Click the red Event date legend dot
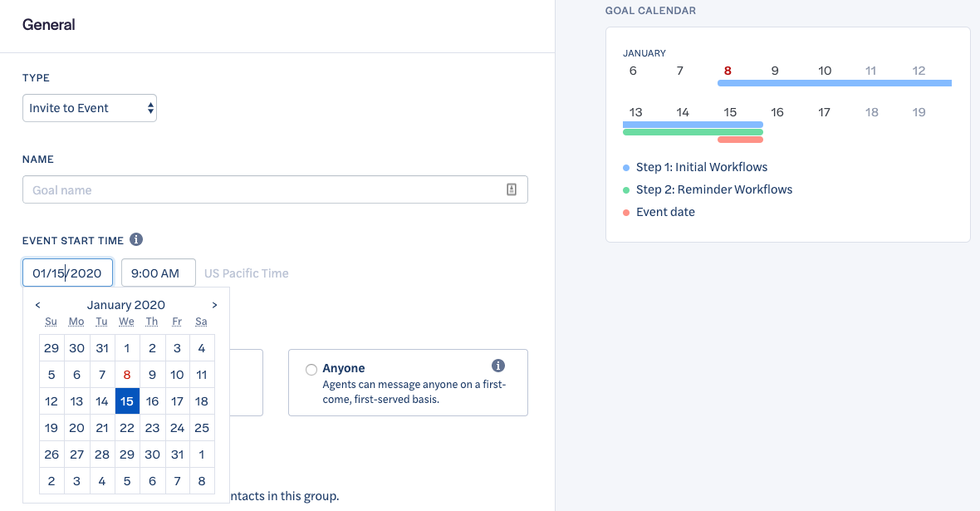Screen dimensions: 980x511 626,213
